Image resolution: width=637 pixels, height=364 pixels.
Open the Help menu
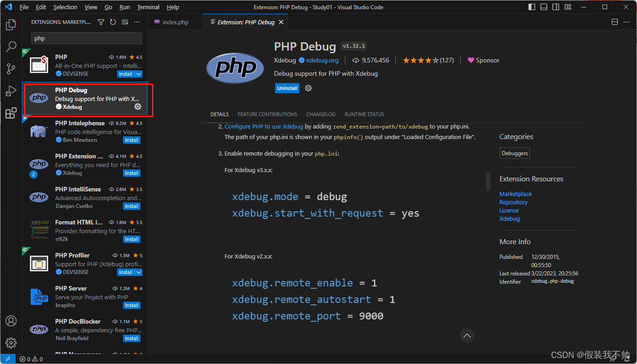click(x=173, y=7)
